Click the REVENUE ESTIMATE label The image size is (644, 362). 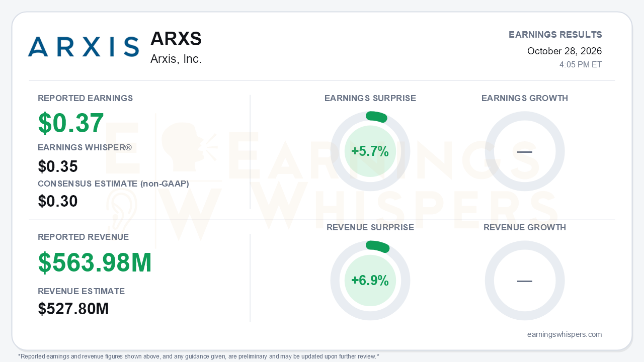point(82,291)
